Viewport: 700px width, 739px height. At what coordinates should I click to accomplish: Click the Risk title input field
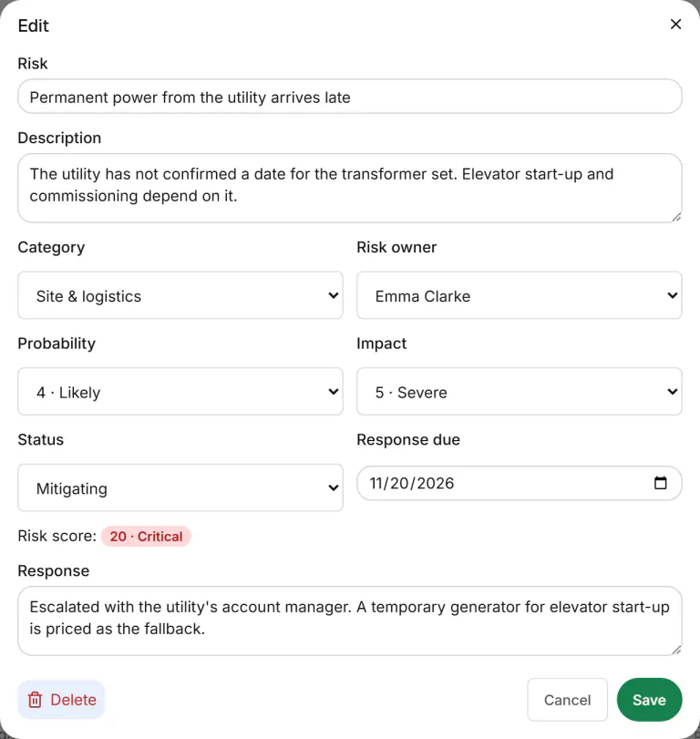click(x=350, y=97)
